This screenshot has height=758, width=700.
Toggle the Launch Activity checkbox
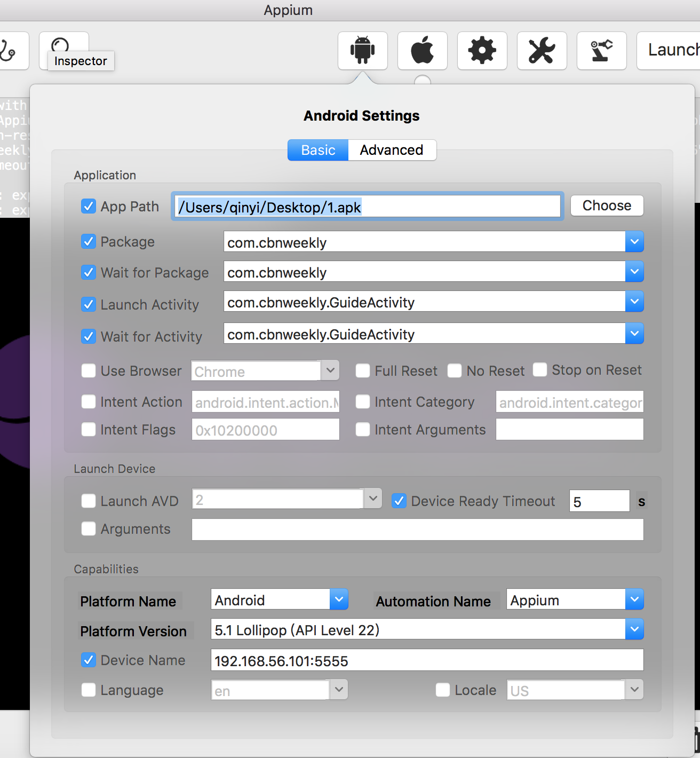pos(89,304)
